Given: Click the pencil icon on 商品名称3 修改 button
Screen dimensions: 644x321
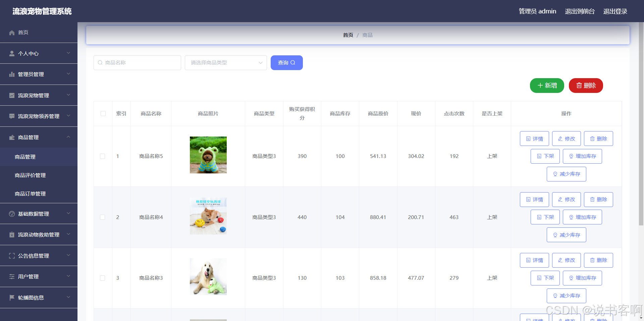Looking at the screenshot, I should tap(560, 260).
